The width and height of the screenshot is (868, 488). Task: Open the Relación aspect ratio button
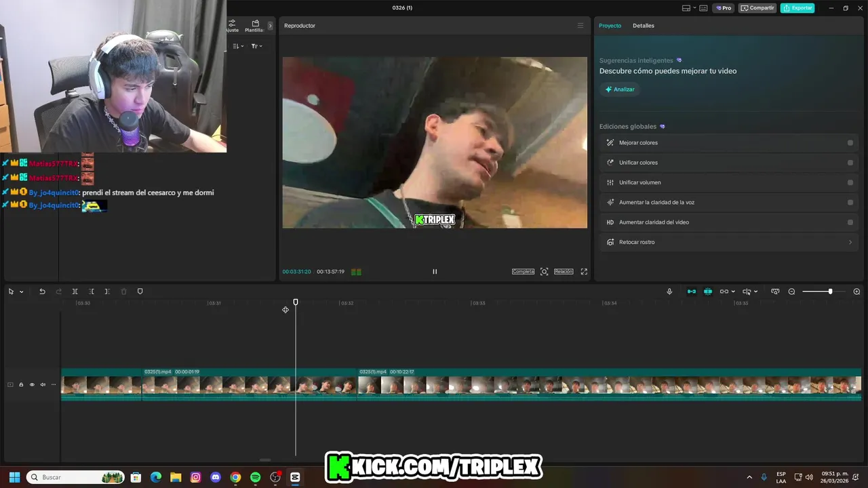click(x=564, y=272)
